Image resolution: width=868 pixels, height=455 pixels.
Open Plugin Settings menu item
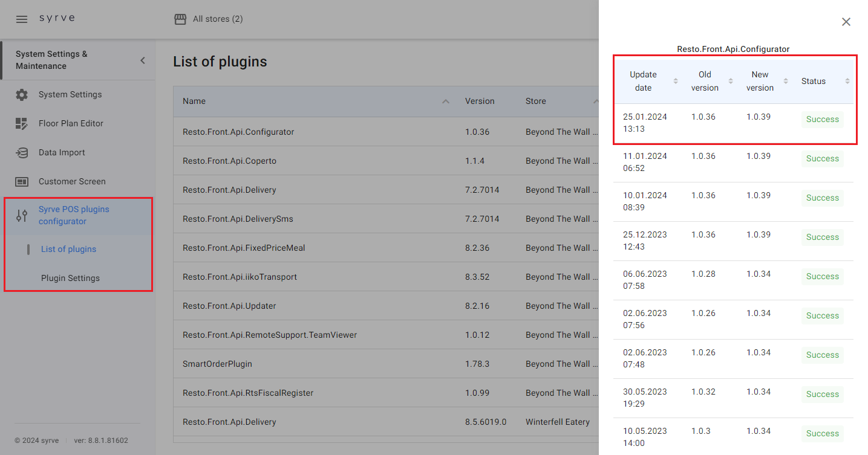(x=70, y=279)
